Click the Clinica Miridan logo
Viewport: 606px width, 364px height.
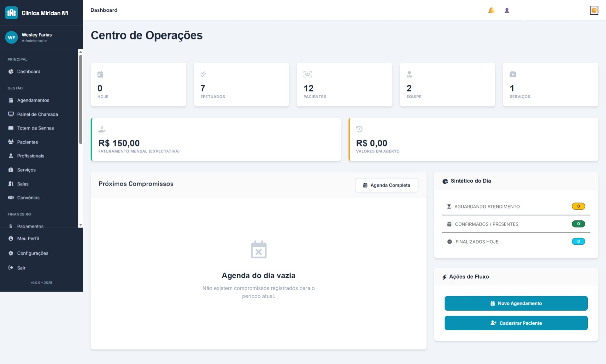11,12
